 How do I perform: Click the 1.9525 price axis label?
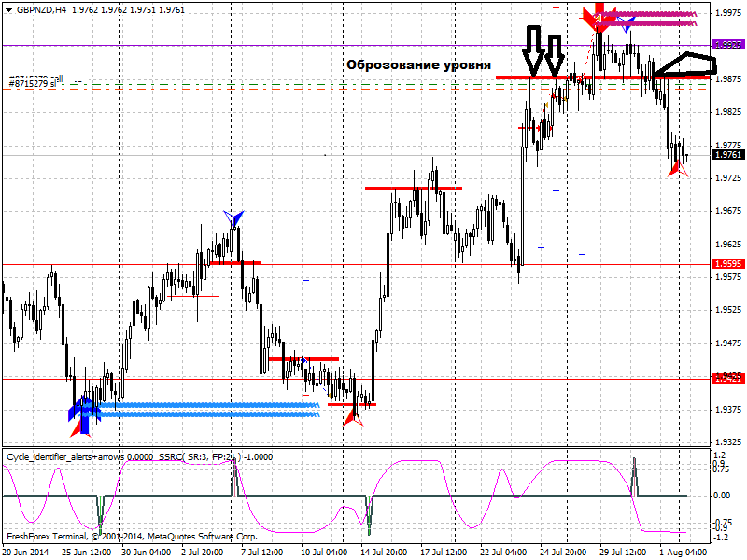pos(729,310)
